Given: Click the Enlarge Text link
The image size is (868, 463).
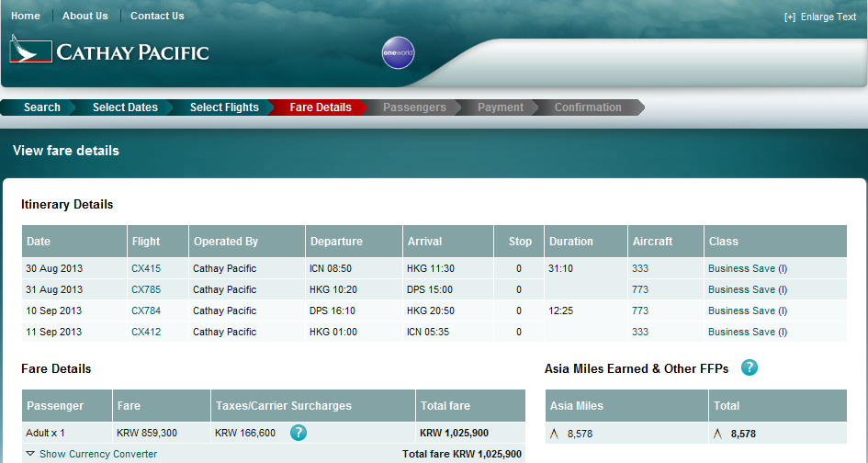Looking at the screenshot, I should (829, 17).
